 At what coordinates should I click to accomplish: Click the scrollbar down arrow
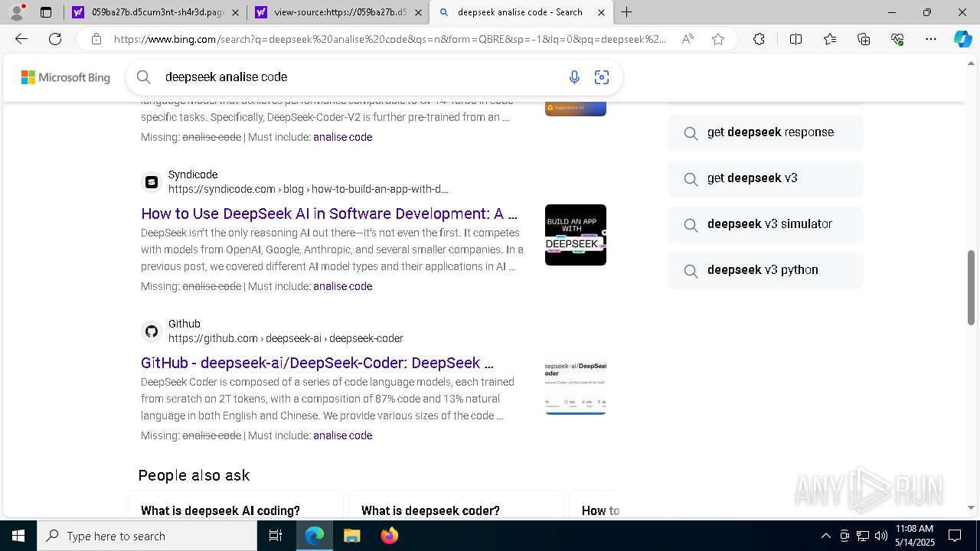coord(972,507)
